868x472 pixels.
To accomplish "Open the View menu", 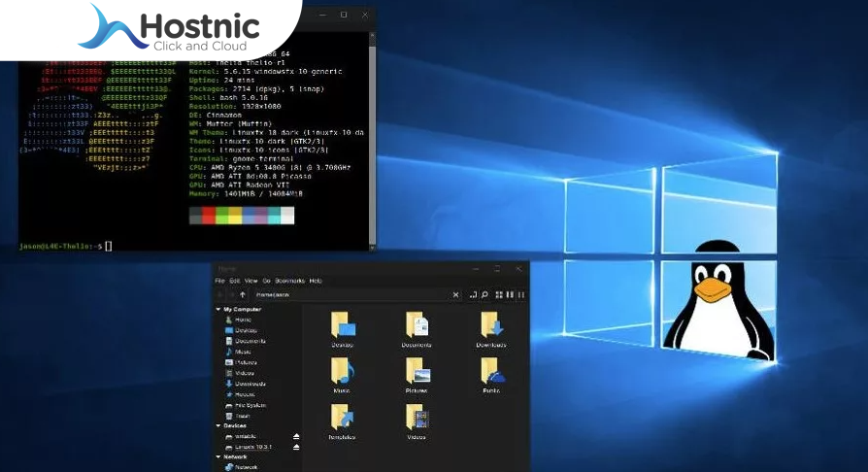I will coord(250,281).
